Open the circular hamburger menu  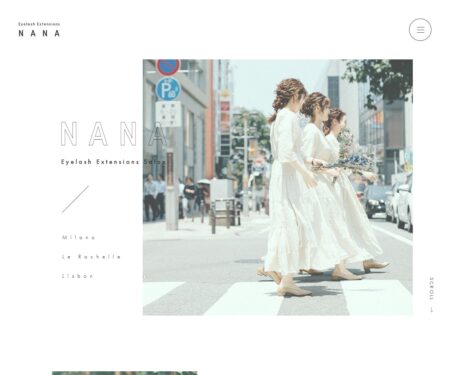(420, 30)
